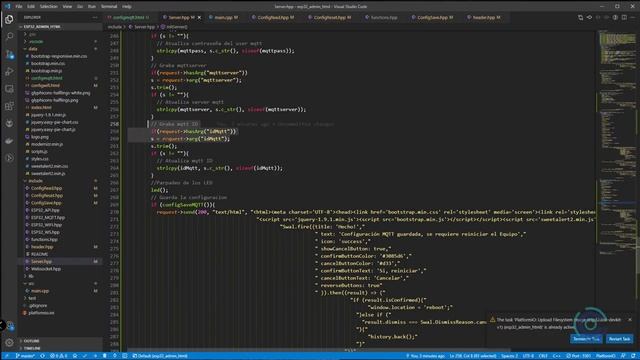Click the synchronize changes status icon
The height and width of the screenshot is (360, 640).
point(42,356)
